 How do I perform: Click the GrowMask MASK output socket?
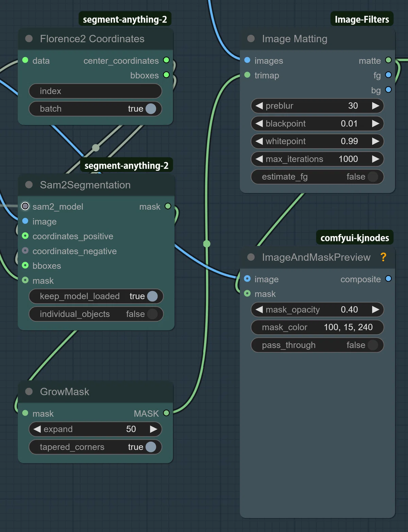166,413
